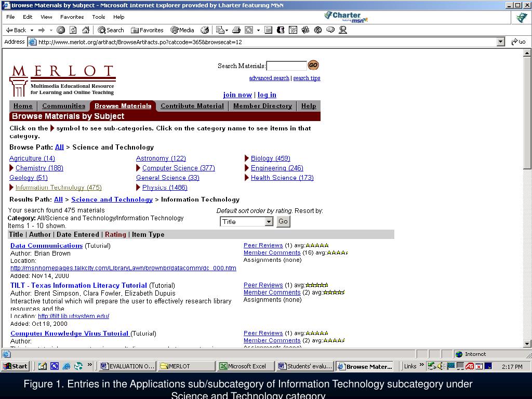Click the volume speaker tray icon

pos(441,366)
